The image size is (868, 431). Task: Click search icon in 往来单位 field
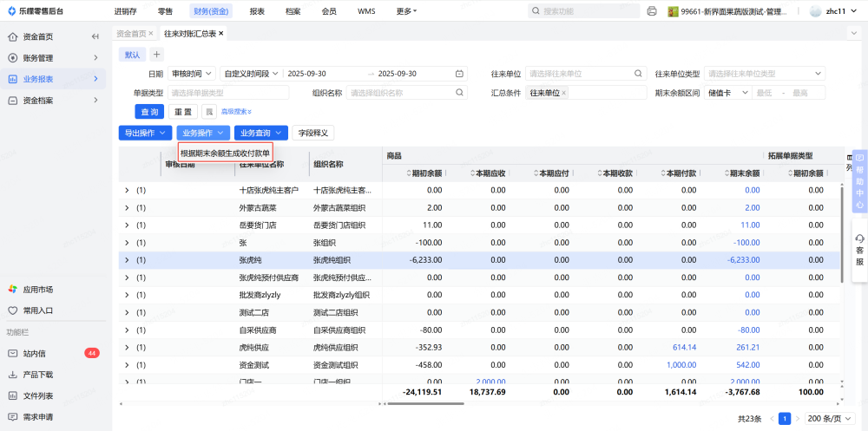[638, 74]
